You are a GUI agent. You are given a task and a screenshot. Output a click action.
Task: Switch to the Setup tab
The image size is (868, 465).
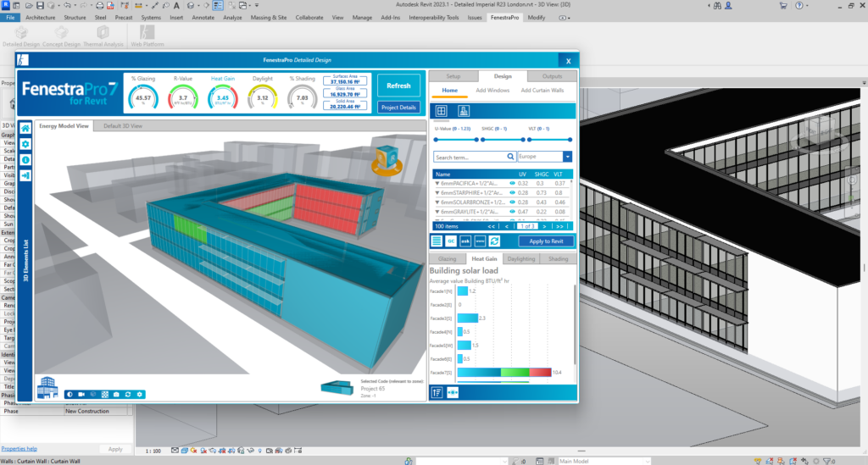coord(453,76)
